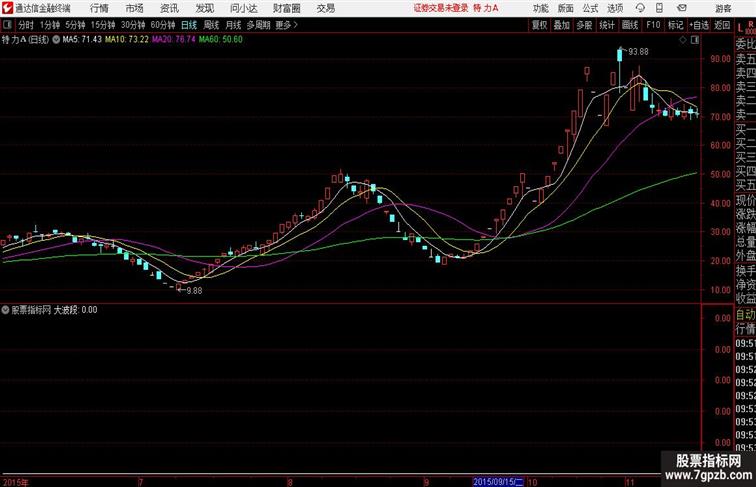This screenshot has width=756, height=487.
Task: Open the 选项 menu
Action: point(615,8)
